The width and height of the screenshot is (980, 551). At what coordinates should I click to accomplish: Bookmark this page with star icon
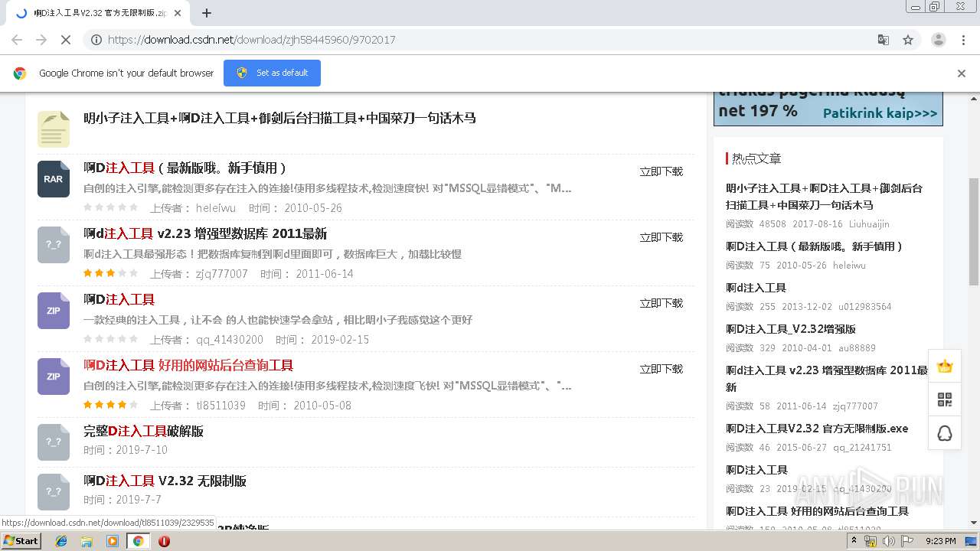[908, 40]
